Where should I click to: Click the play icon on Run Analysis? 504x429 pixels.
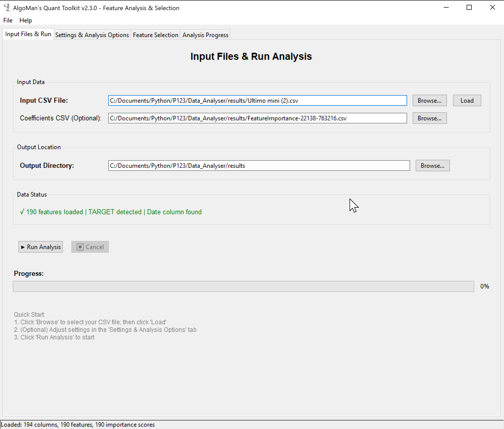pos(23,247)
